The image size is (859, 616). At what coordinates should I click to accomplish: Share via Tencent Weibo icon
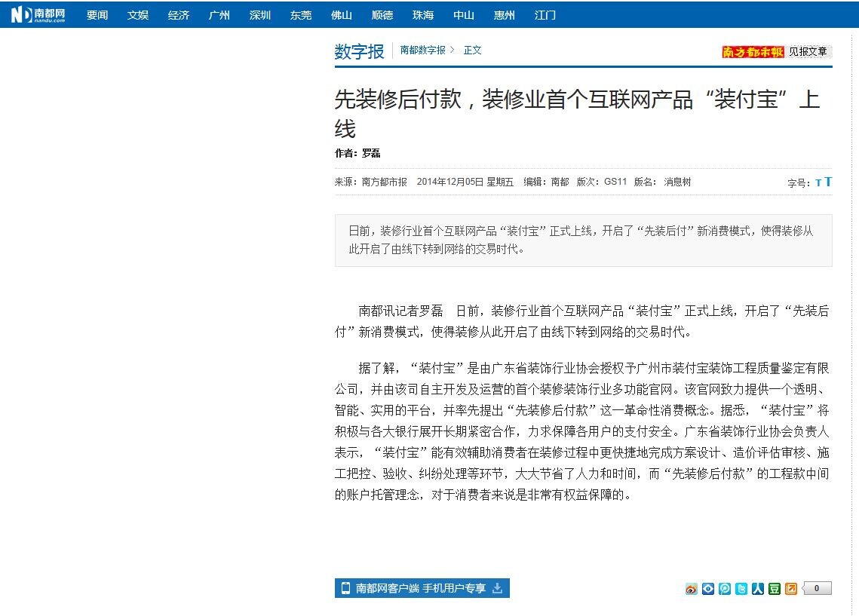[x=724, y=589]
